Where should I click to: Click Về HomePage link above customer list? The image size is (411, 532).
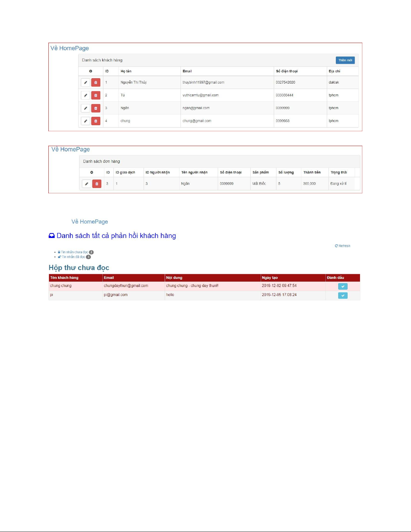[69, 48]
